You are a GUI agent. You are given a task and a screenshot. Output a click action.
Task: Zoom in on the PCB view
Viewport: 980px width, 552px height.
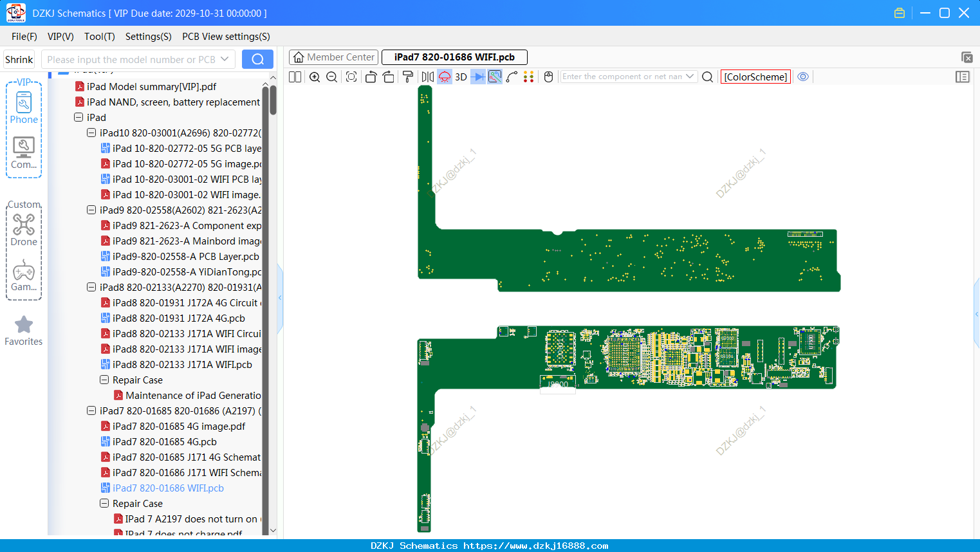[x=315, y=77]
